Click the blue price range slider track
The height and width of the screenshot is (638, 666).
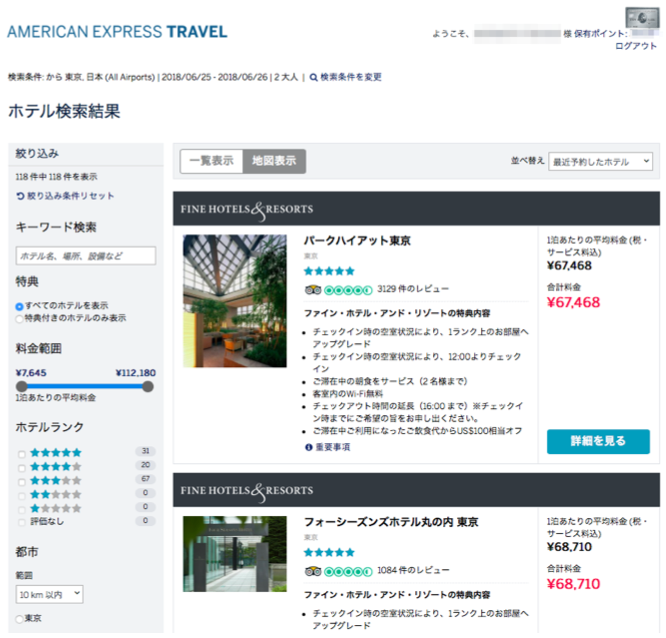[85, 387]
